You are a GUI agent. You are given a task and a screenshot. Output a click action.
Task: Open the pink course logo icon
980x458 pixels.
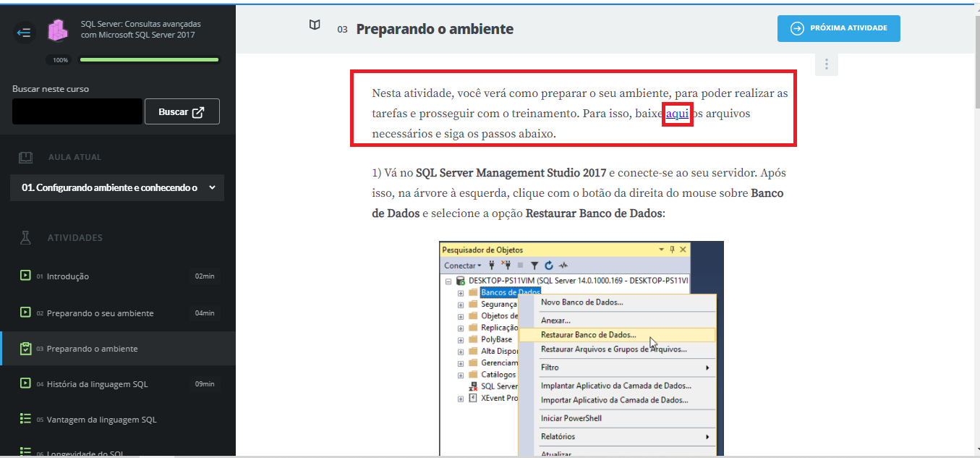tap(57, 30)
